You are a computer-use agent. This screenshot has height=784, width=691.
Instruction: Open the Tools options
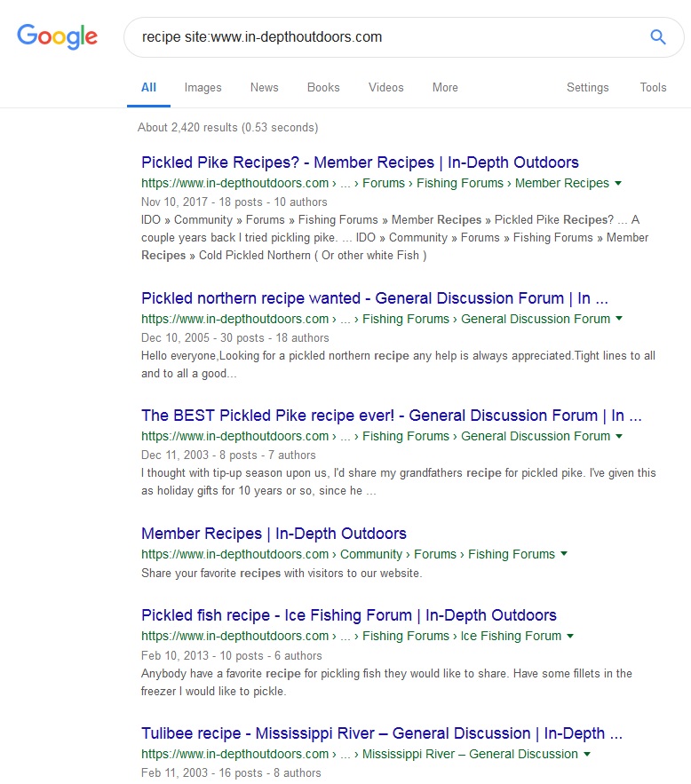click(x=653, y=88)
